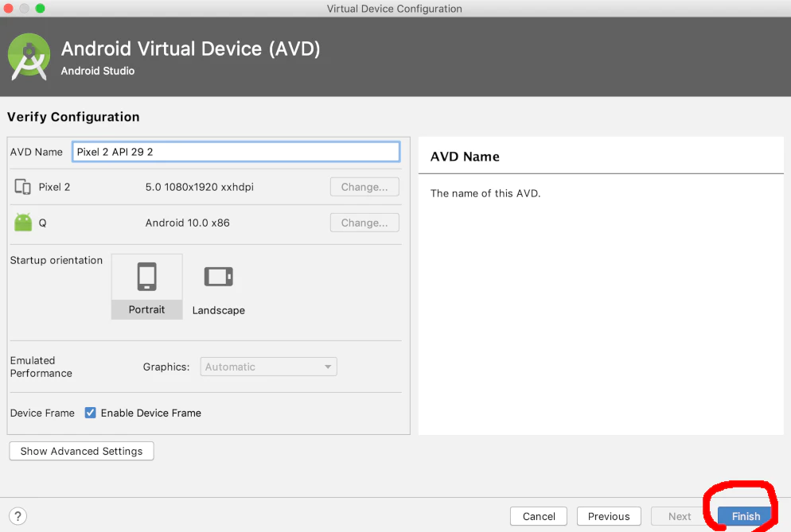Click the green Android Q system image icon

pos(23,223)
